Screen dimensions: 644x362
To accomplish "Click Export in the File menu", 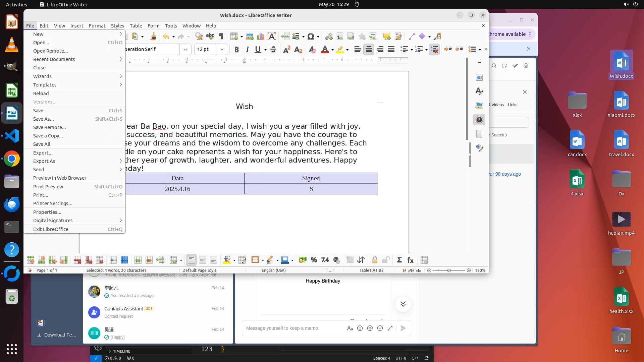I will (x=43, y=153).
